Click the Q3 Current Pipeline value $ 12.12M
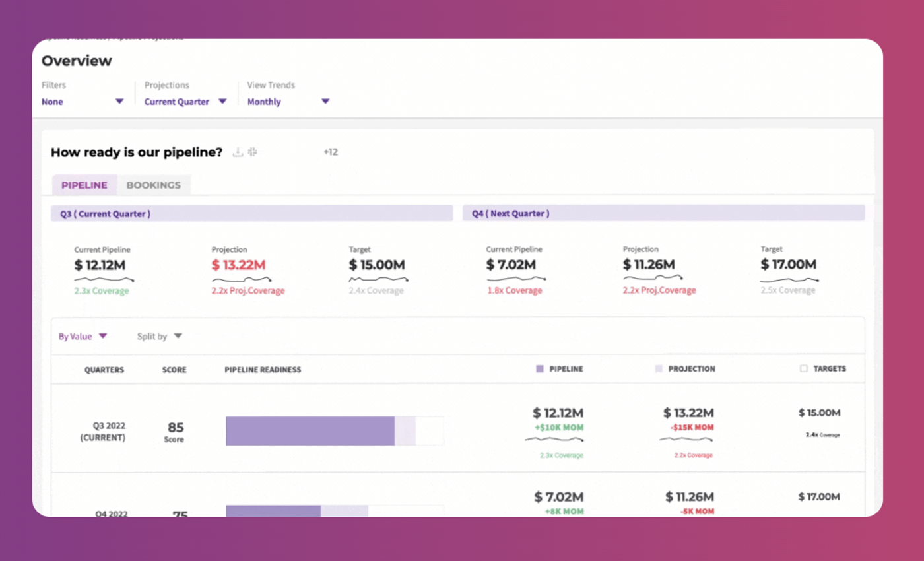Image resolution: width=924 pixels, height=561 pixels. click(x=100, y=265)
